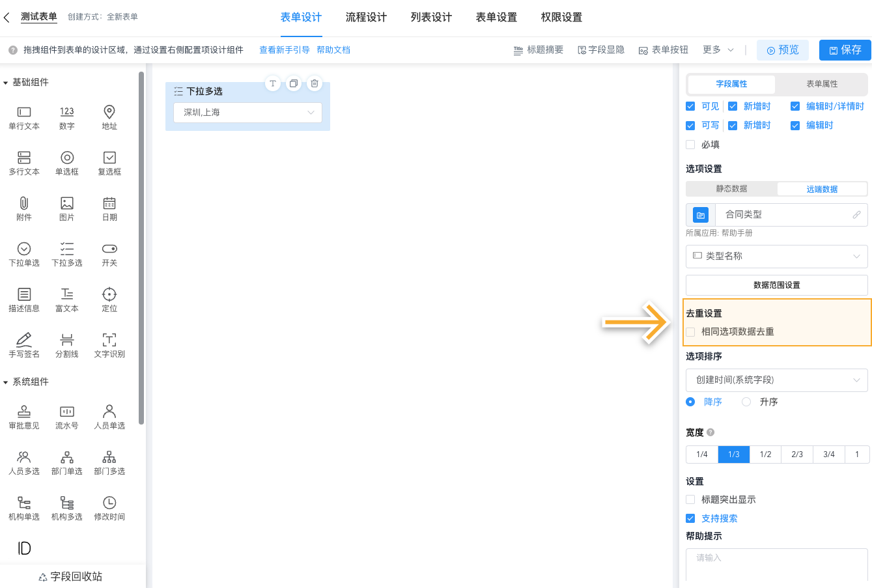The image size is (872, 588).
Task: Set field width to 1/2
Action: (765, 454)
